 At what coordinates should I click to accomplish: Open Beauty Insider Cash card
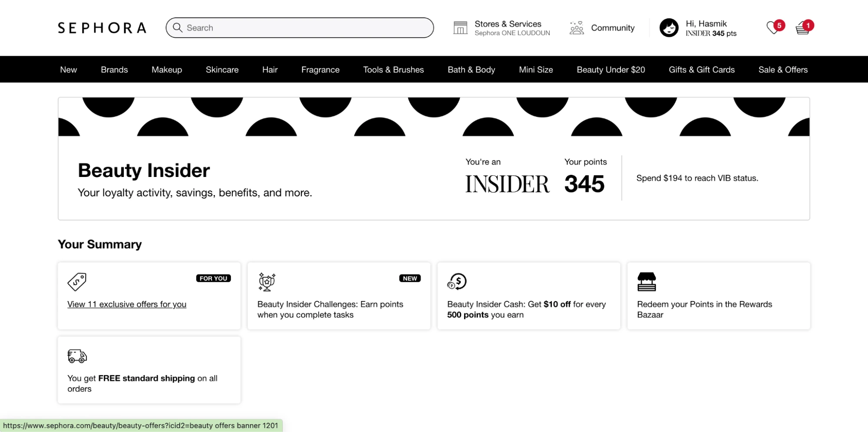click(528, 296)
